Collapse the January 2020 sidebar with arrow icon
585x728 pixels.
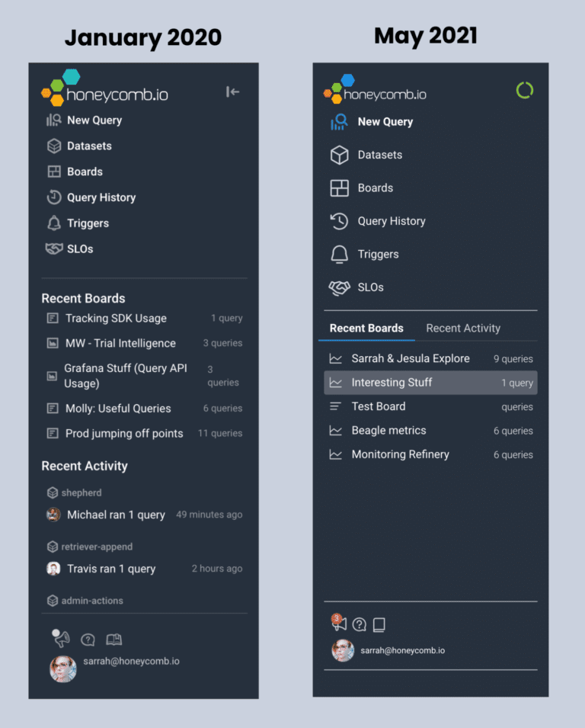pos(233,92)
